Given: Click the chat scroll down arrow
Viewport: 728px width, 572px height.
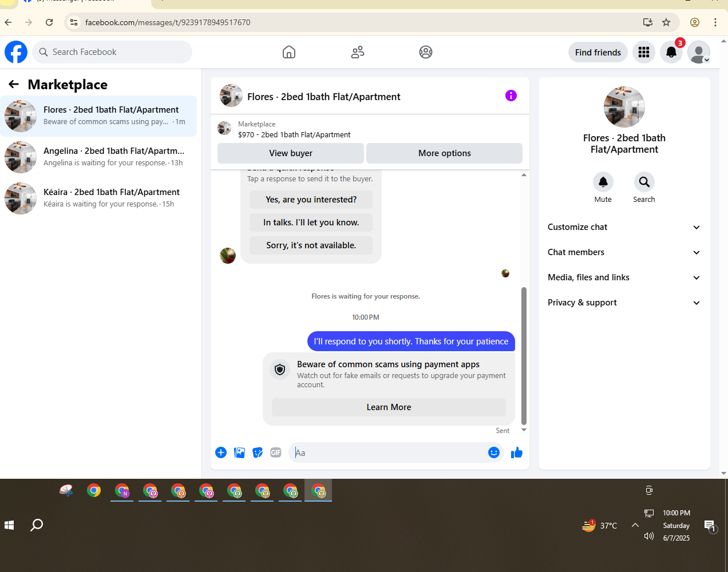Looking at the screenshot, I should point(524,430).
